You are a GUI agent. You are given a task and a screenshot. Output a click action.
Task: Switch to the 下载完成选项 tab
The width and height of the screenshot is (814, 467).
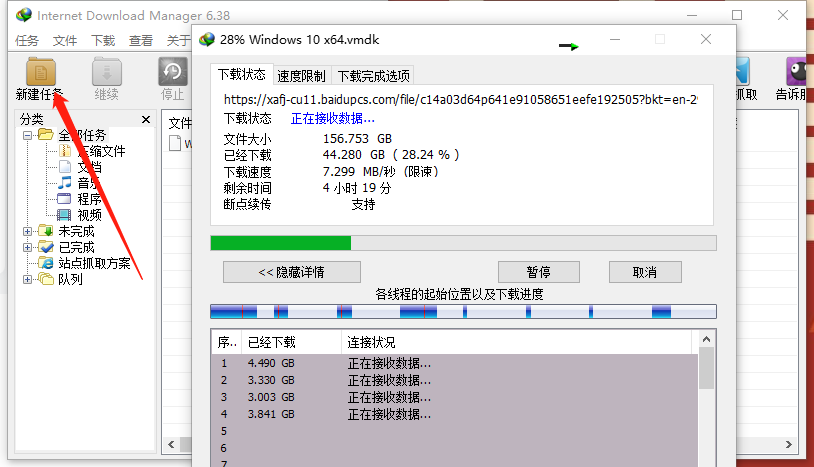coord(373,76)
